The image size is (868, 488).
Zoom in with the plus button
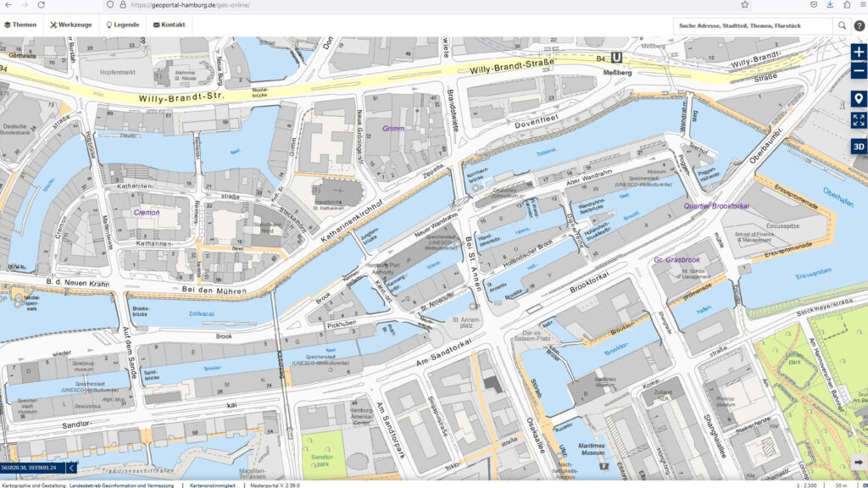[859, 52]
